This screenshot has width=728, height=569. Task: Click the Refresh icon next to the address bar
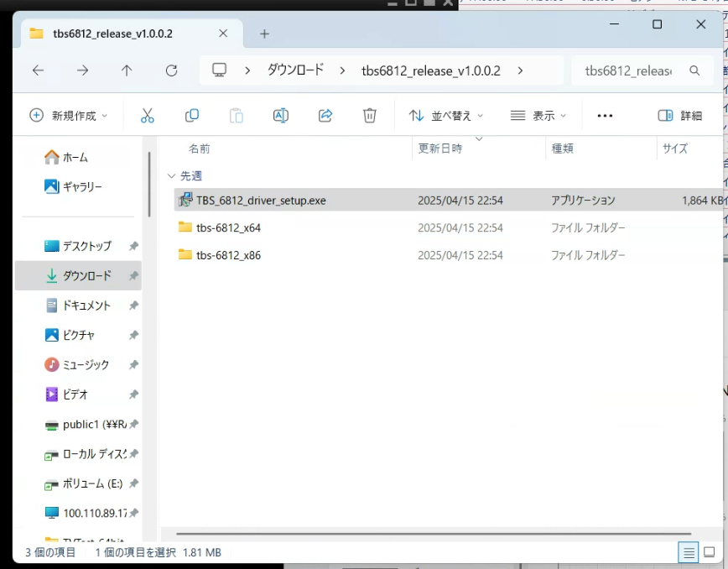click(171, 70)
